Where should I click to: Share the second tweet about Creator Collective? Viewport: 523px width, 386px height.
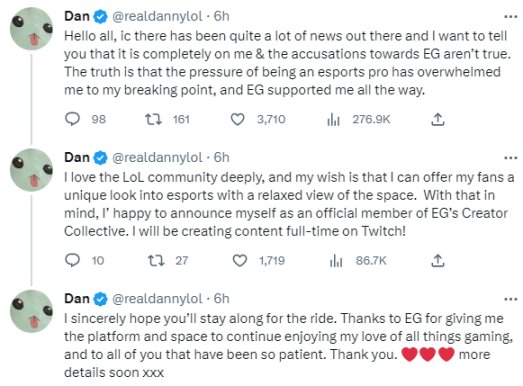[438, 260]
